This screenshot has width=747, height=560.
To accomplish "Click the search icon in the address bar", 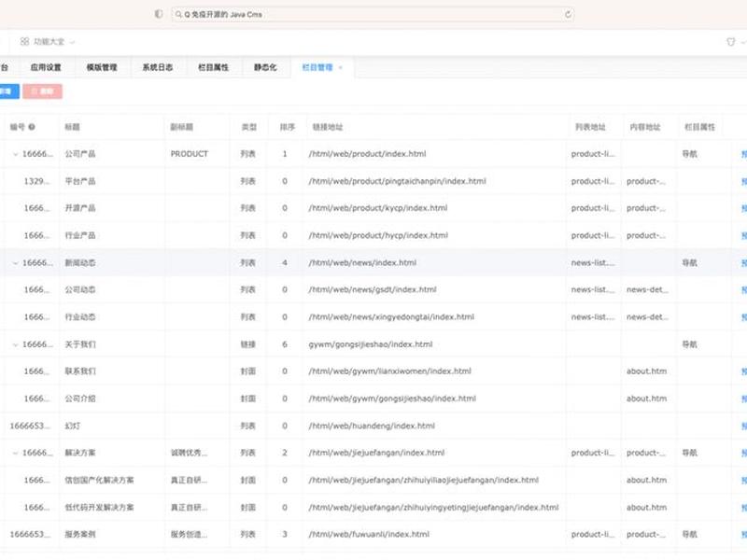I will click(178, 14).
